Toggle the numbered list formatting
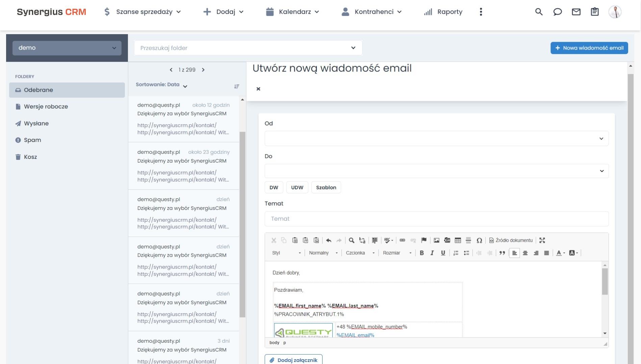This screenshot has height=364, width=641. pos(455,253)
